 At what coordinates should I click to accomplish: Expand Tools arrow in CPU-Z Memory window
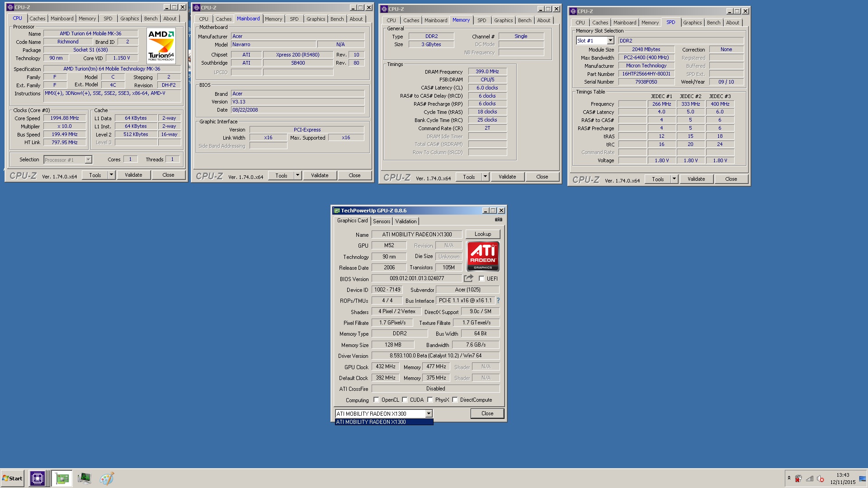pyautogui.click(x=485, y=177)
